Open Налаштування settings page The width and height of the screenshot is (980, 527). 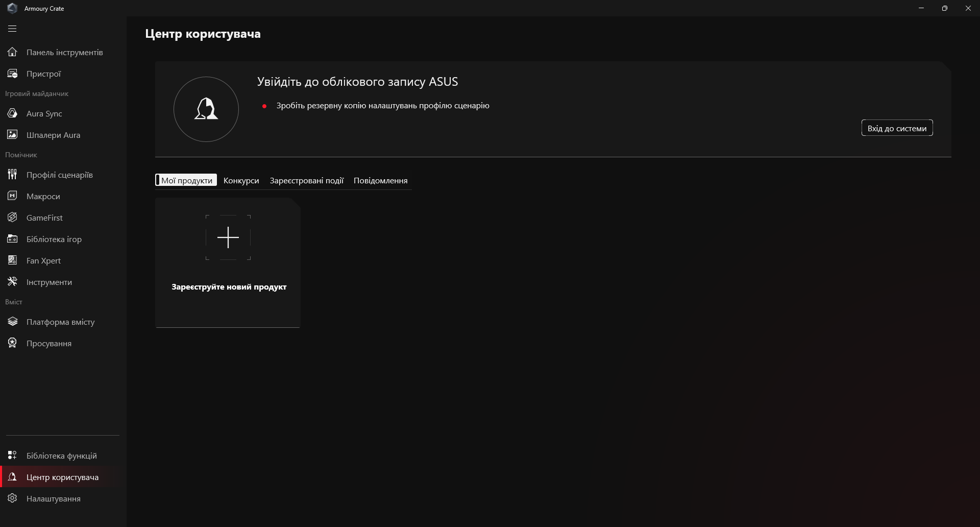point(63,498)
